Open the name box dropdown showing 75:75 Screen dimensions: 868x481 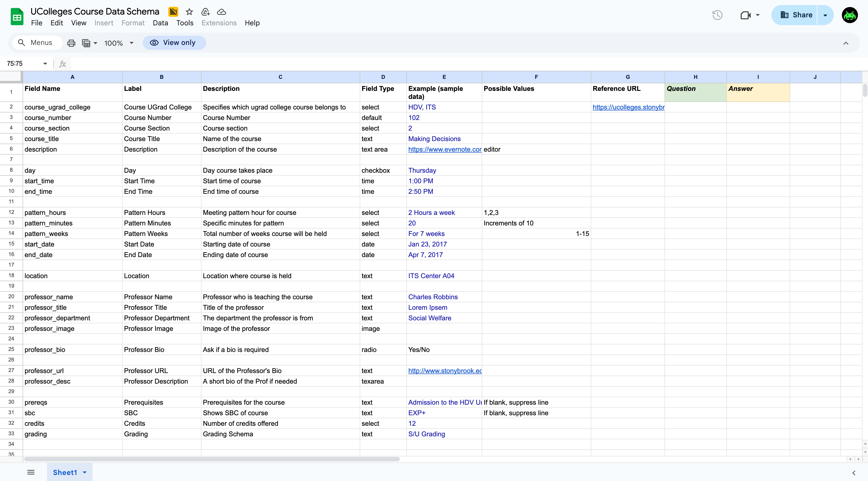pyautogui.click(x=45, y=64)
